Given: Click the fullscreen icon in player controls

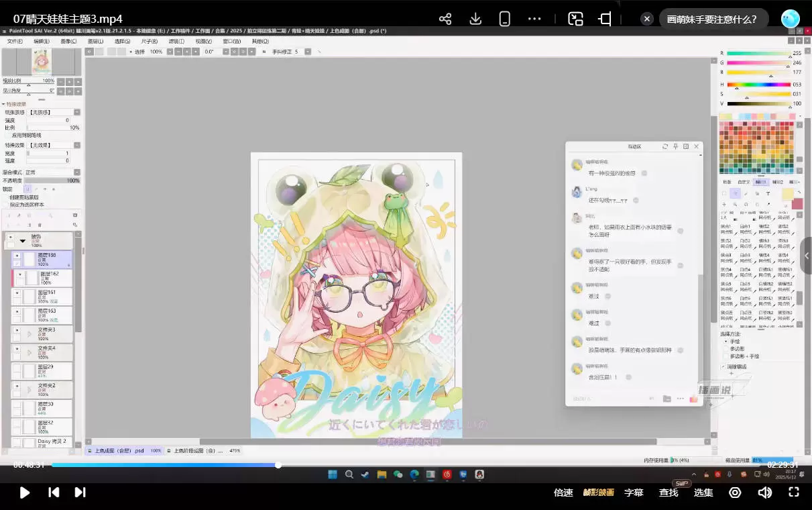Looking at the screenshot, I should pos(794,493).
